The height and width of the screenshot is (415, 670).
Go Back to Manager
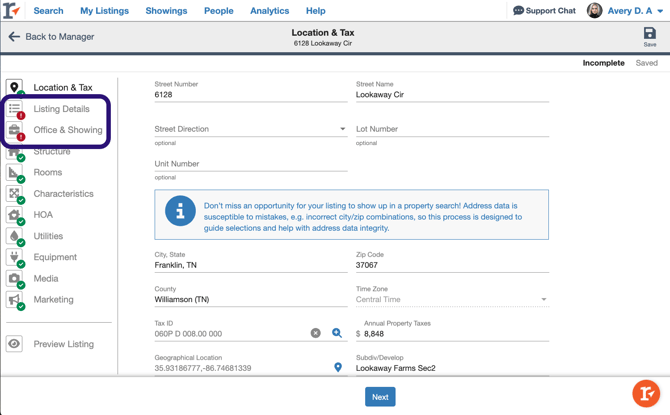click(51, 37)
